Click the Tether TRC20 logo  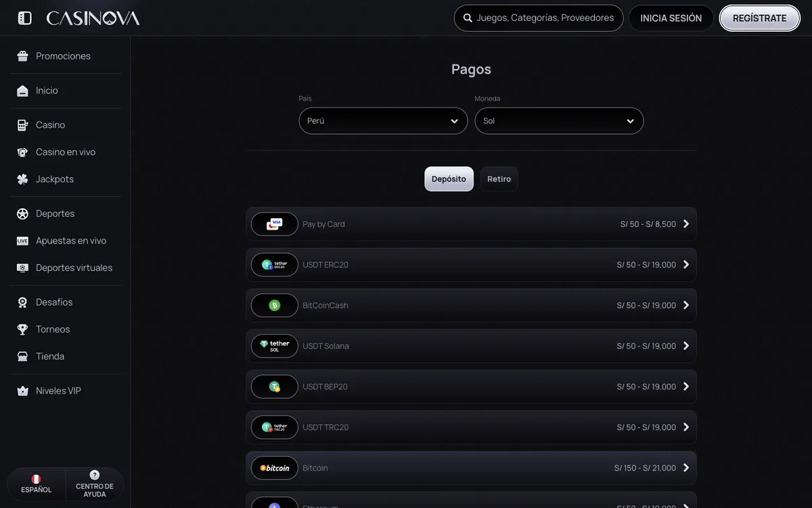(275, 427)
